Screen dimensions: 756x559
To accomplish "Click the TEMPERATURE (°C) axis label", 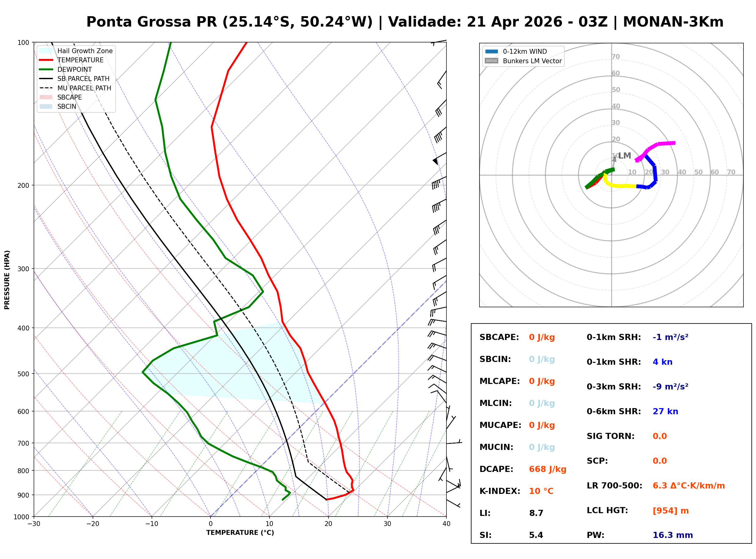I will click(x=240, y=533).
